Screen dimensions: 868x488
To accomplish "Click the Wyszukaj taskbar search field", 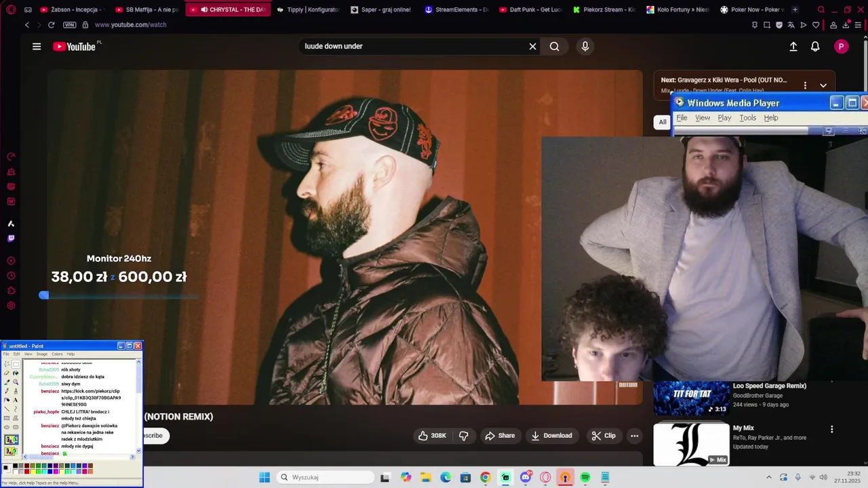I will pyautogui.click(x=325, y=477).
